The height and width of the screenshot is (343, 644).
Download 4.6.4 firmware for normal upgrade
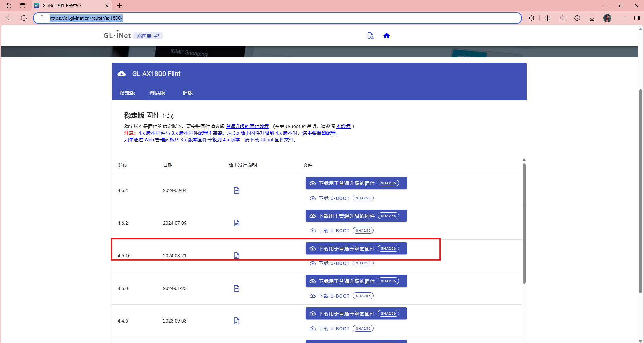pyautogui.click(x=346, y=183)
